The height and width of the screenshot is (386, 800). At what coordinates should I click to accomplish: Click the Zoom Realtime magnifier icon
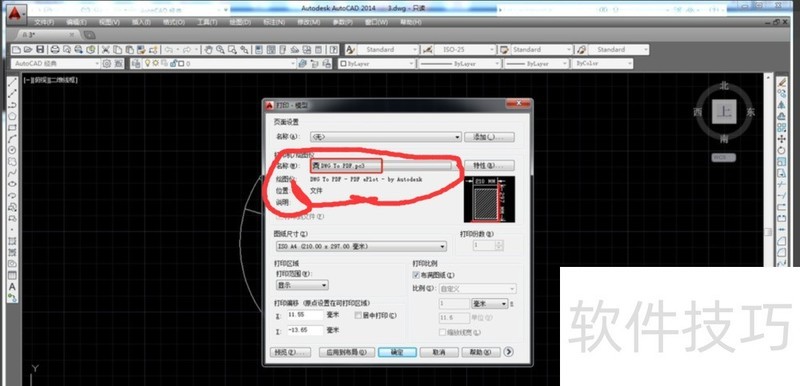(x=220, y=49)
